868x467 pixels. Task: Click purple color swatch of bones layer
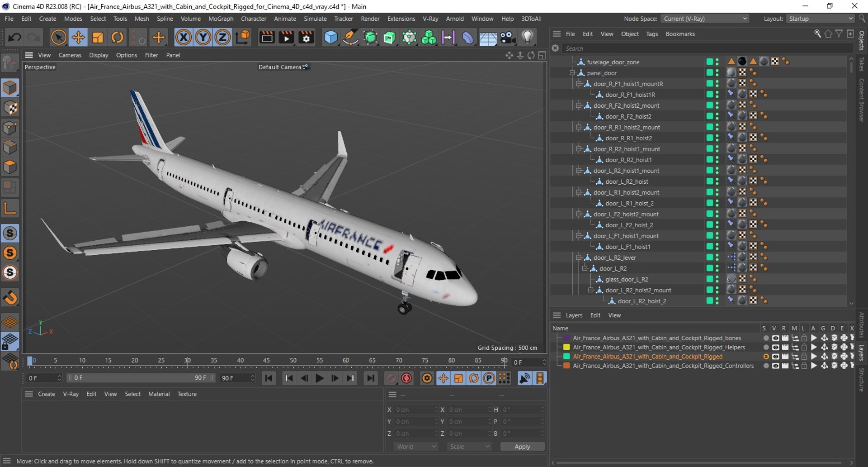click(x=566, y=338)
